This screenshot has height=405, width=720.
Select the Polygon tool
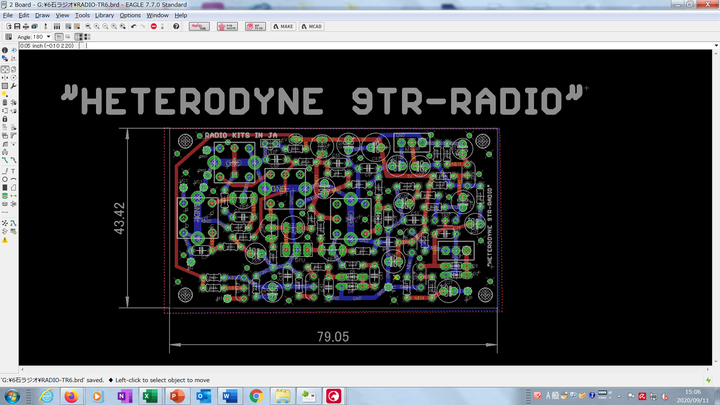click(13, 188)
